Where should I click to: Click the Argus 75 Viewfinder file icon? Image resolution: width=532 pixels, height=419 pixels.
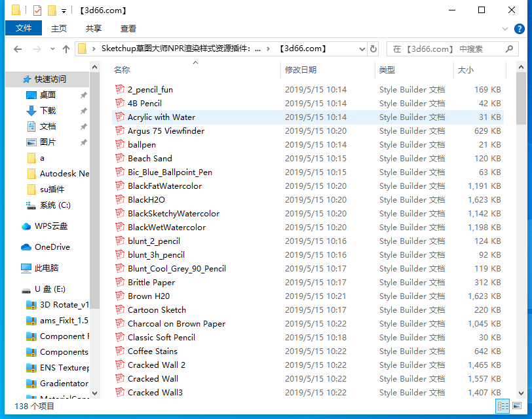click(120, 130)
